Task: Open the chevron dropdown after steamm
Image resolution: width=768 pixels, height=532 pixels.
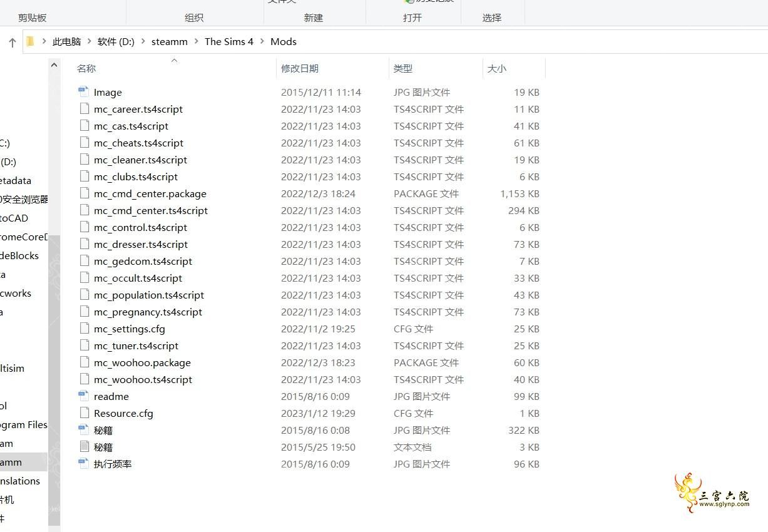Action: coord(197,41)
